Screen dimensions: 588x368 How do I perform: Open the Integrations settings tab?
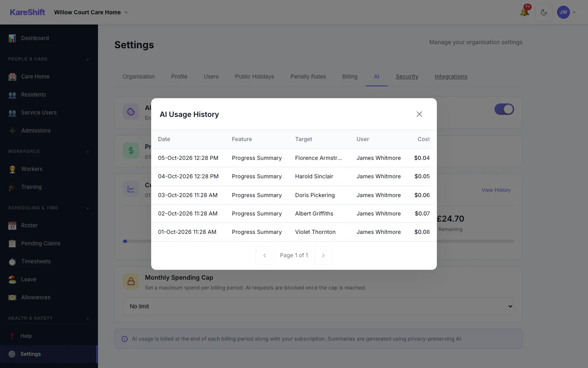[x=451, y=76]
